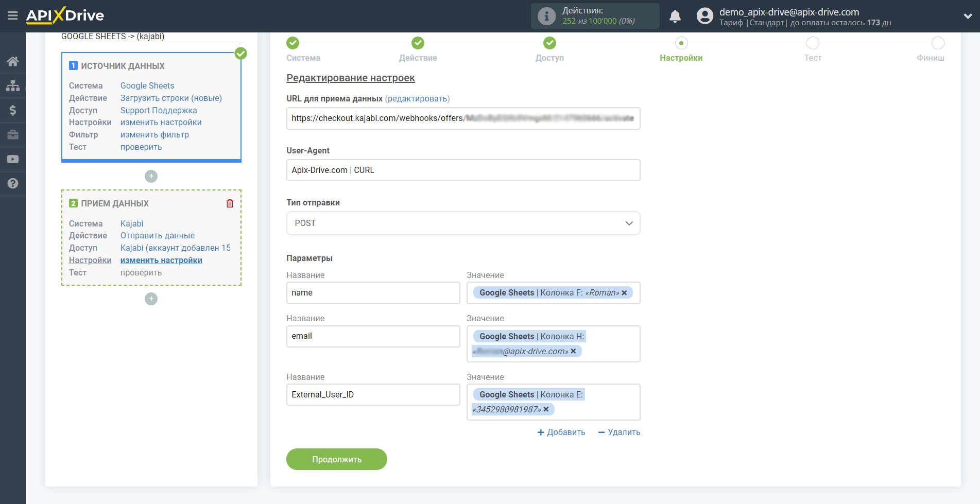This screenshot has height=504, width=980.
Task: Focus the URL для приема данных field
Action: pyautogui.click(x=463, y=118)
